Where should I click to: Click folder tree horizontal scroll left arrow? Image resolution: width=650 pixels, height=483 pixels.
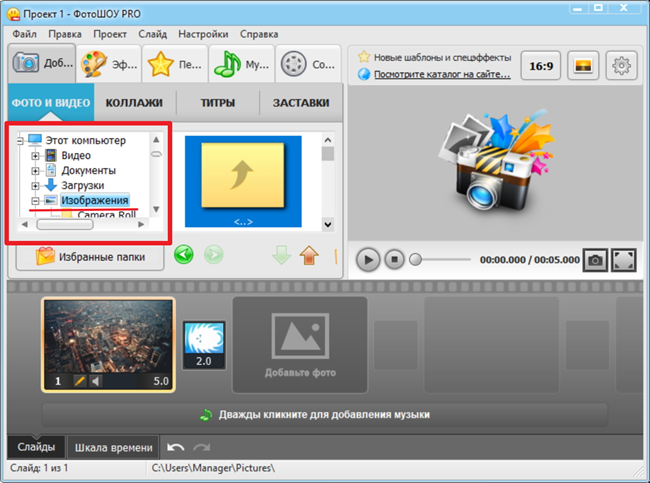pyautogui.click(x=24, y=224)
